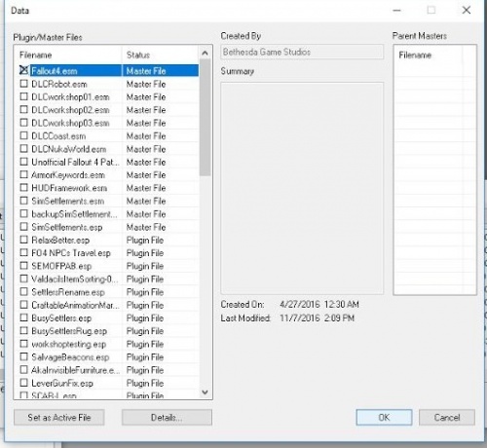
Task: Check the SEMOFPAB.esp checkbox
Action: 23,266
